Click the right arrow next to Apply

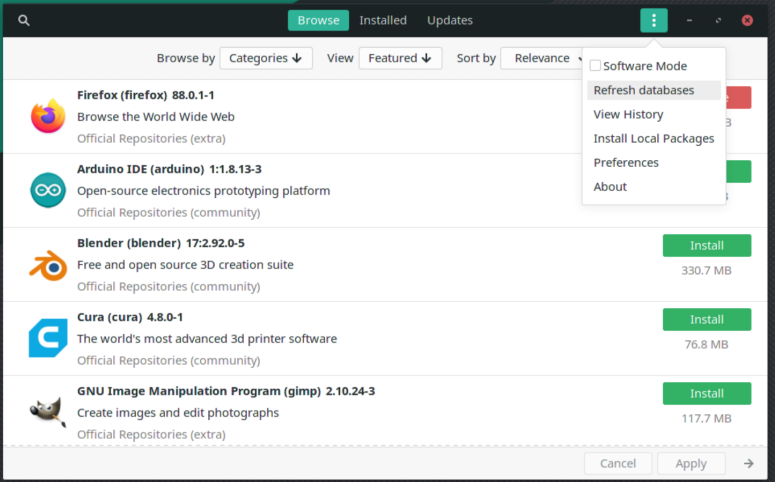748,463
